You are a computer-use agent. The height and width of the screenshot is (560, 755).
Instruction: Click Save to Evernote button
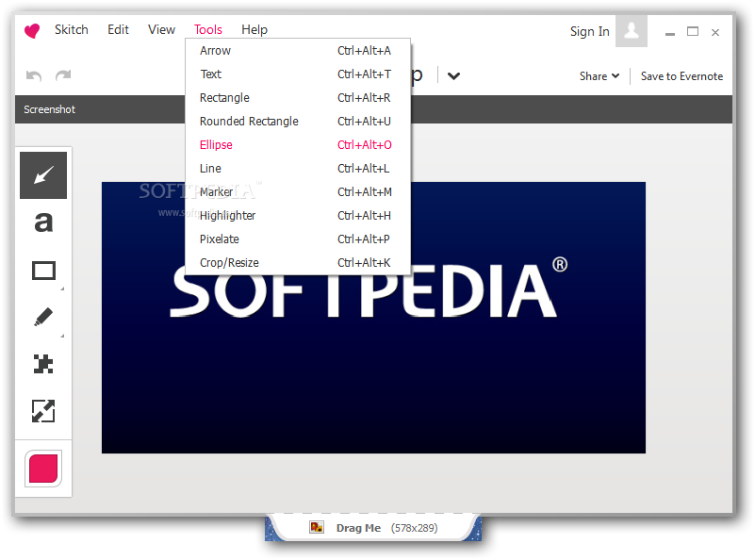[x=681, y=76]
